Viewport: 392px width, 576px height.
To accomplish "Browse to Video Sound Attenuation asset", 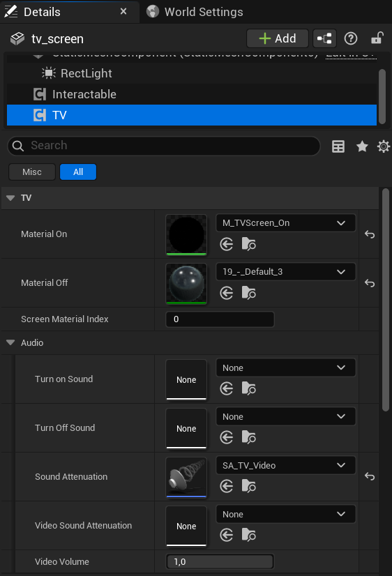I will [x=249, y=536].
